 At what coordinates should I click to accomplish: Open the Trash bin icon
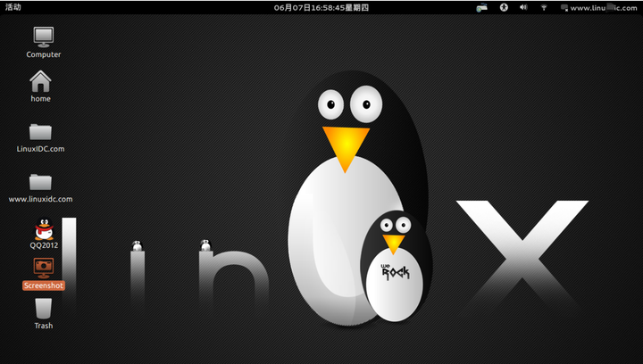43,309
